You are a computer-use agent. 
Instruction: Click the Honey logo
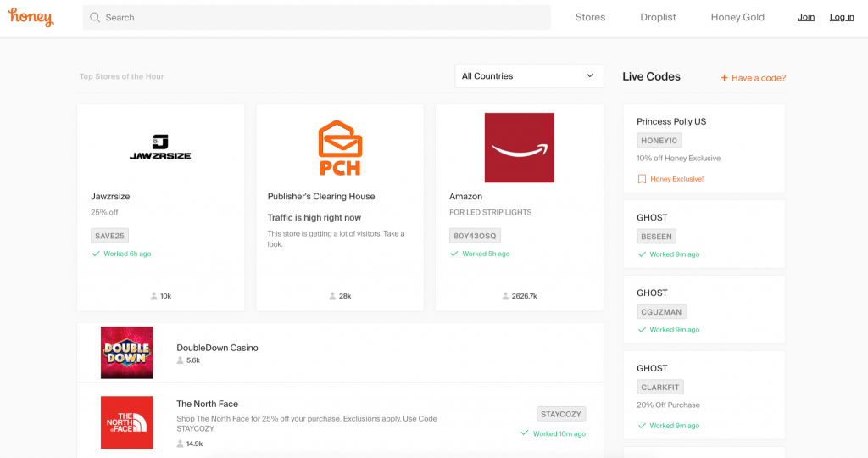point(31,17)
